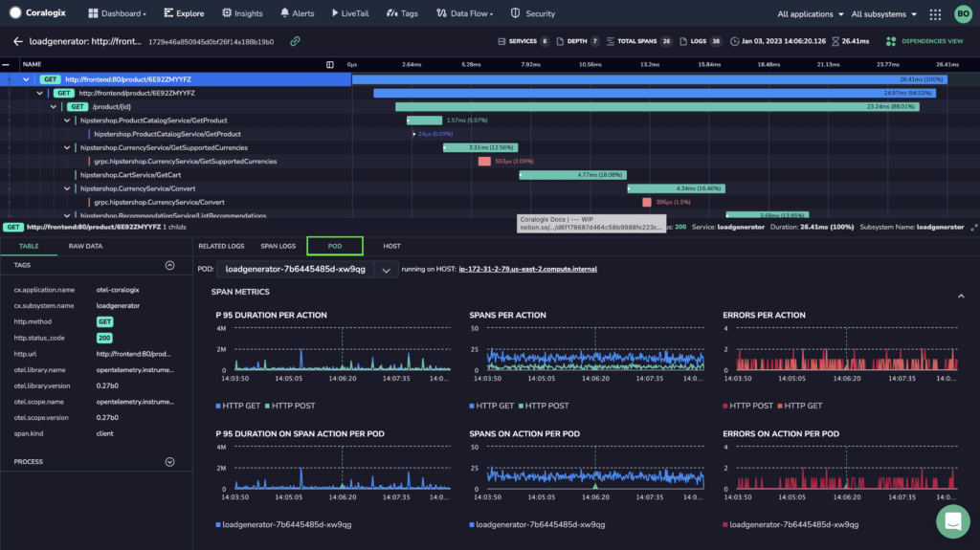Image resolution: width=980 pixels, height=550 pixels.
Task: Toggle HTTP GET in P95 duration legend
Action: pos(237,406)
